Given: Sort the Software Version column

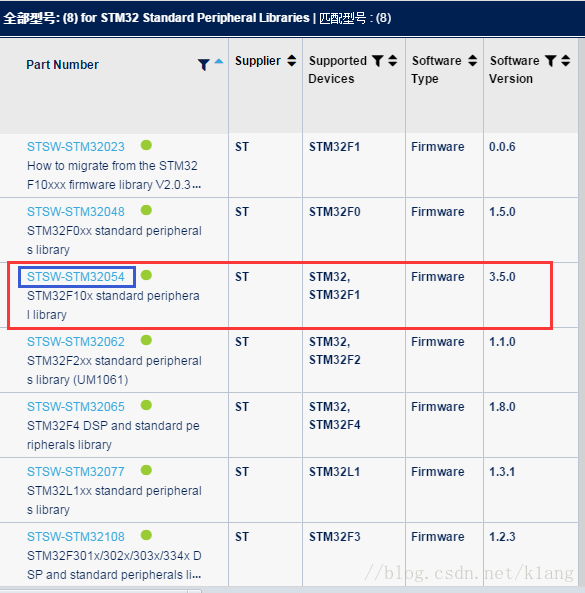Looking at the screenshot, I should click(x=566, y=61).
